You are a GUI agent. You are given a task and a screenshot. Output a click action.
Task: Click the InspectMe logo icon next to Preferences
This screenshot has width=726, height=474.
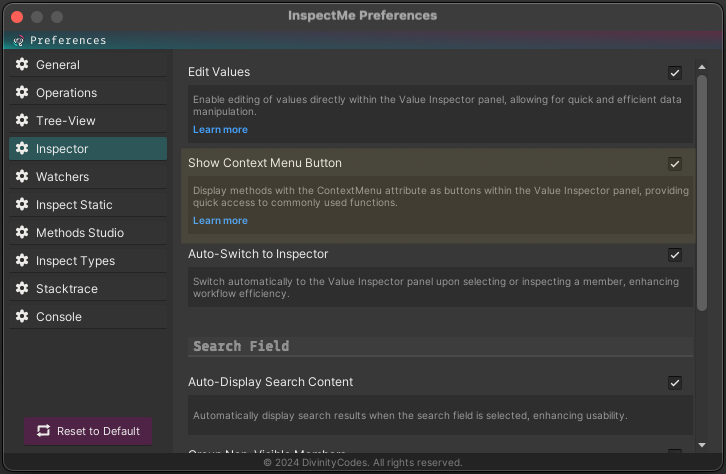[19, 41]
